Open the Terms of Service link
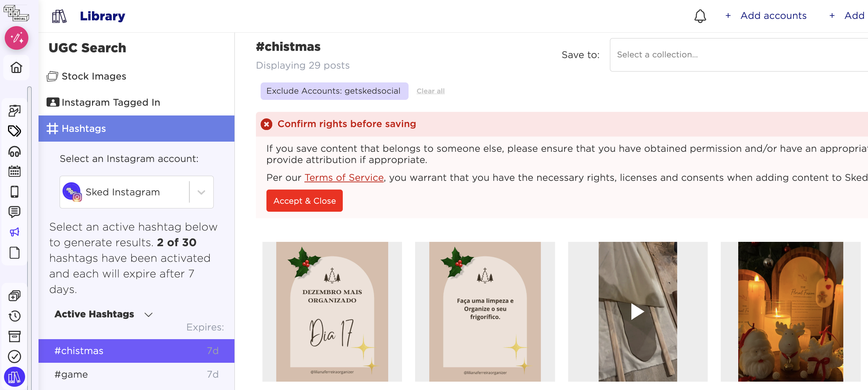868x390 pixels. (344, 178)
